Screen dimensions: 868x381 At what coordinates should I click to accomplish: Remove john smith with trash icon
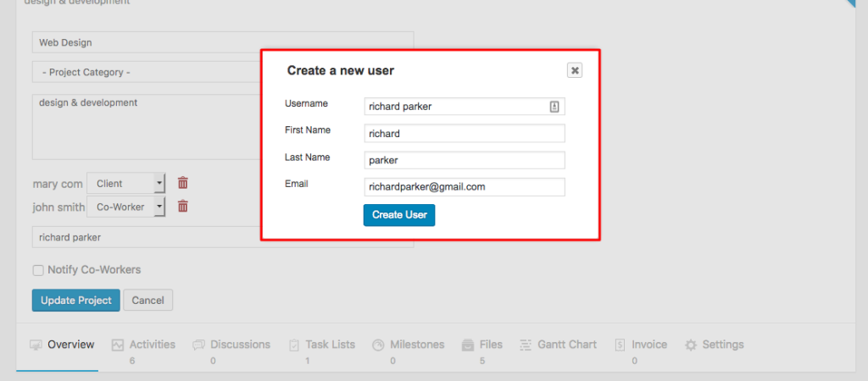(x=183, y=207)
